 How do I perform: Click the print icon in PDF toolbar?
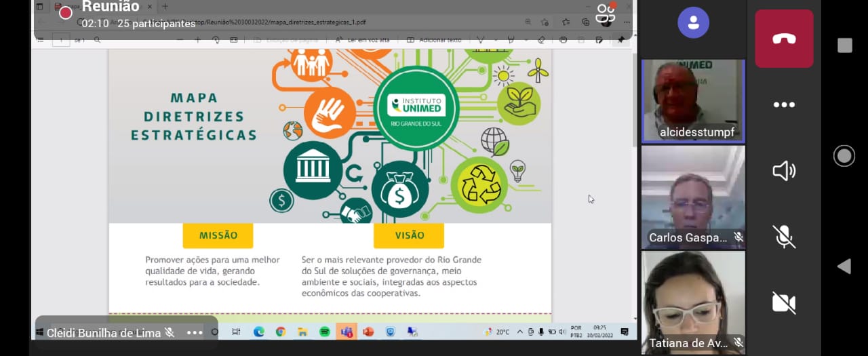tap(563, 40)
